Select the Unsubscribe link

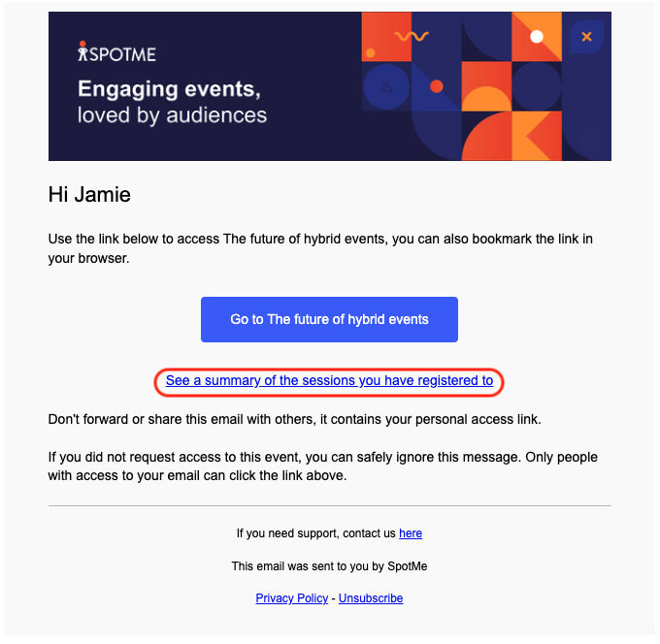371,597
